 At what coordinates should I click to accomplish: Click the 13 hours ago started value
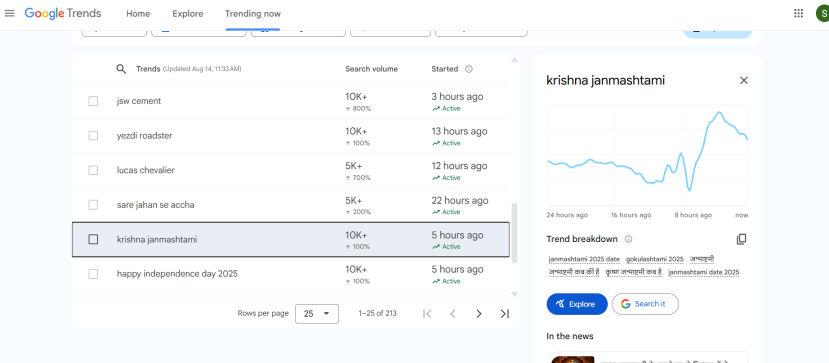[459, 132]
